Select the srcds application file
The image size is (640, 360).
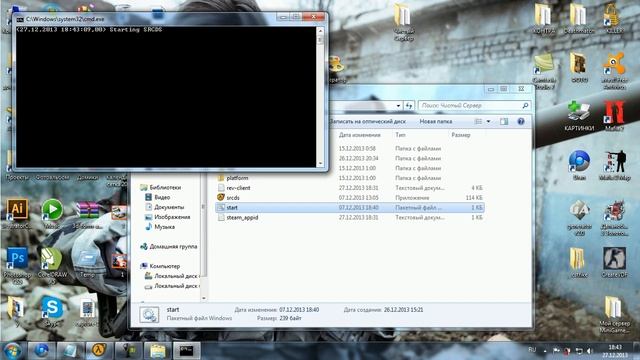pos(349,198)
